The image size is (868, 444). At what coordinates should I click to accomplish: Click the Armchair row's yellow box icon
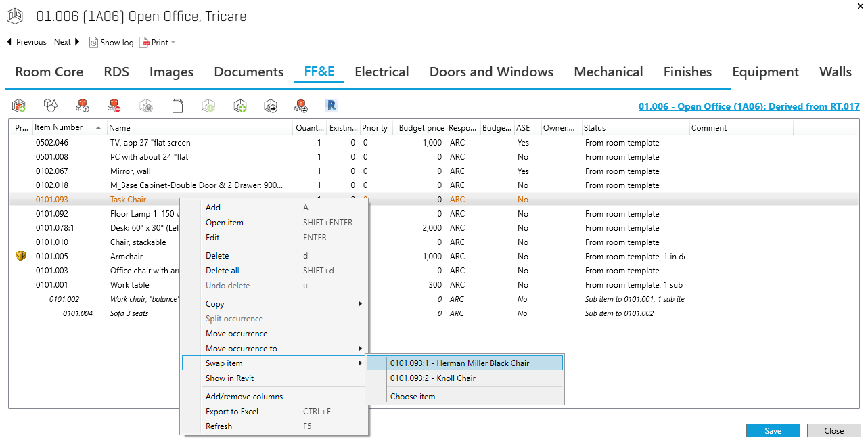point(21,257)
